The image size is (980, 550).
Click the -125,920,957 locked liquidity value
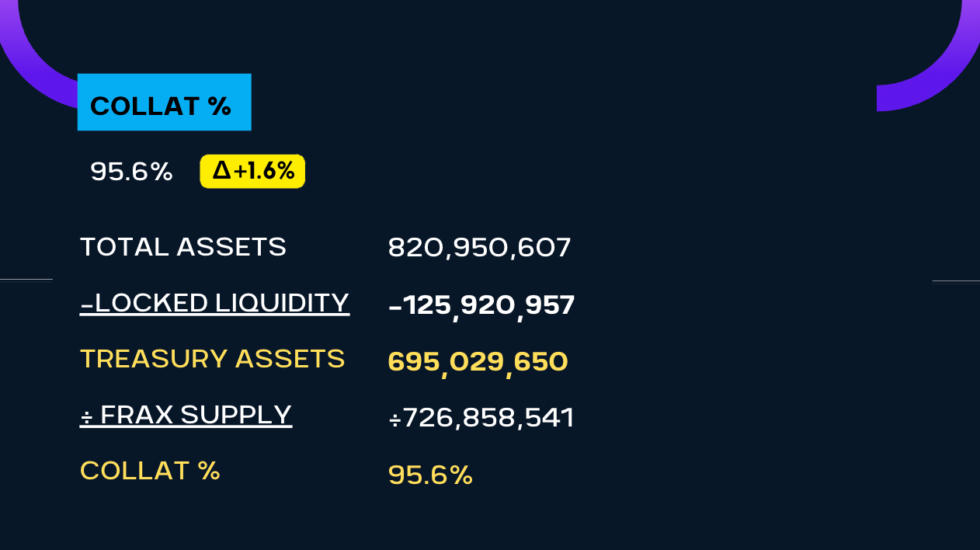(481, 305)
